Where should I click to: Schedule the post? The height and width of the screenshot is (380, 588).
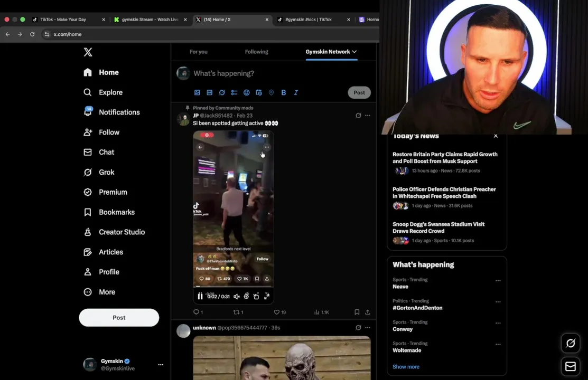(x=259, y=92)
